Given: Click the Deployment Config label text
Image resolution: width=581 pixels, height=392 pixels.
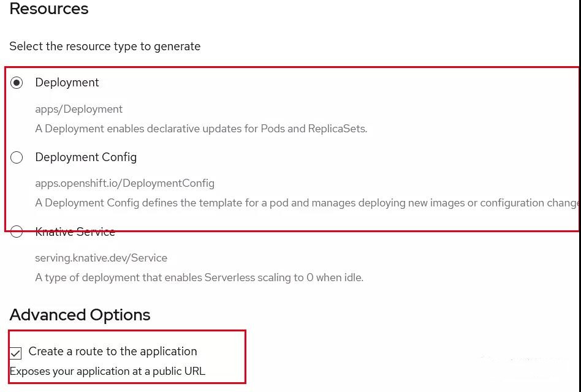Looking at the screenshot, I should point(86,157).
